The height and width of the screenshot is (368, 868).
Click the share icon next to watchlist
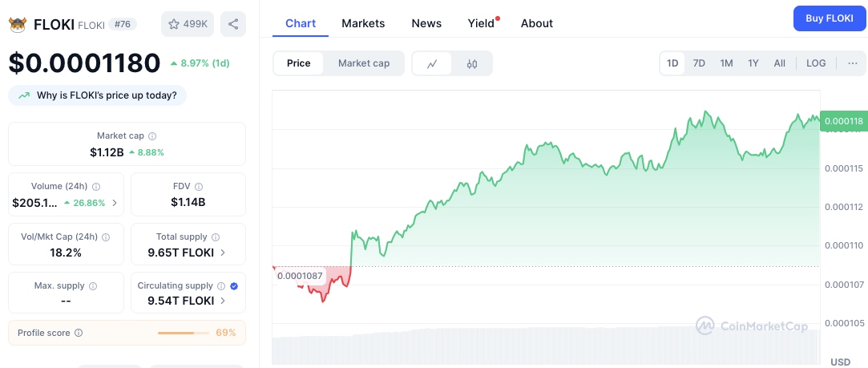pyautogui.click(x=233, y=24)
